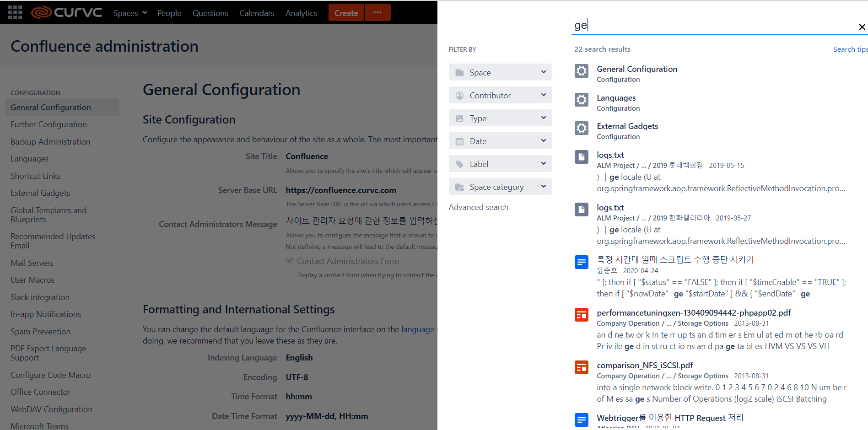
Task: Click the file icon of 2019-05-15 logs.txt
Action: tap(582, 157)
